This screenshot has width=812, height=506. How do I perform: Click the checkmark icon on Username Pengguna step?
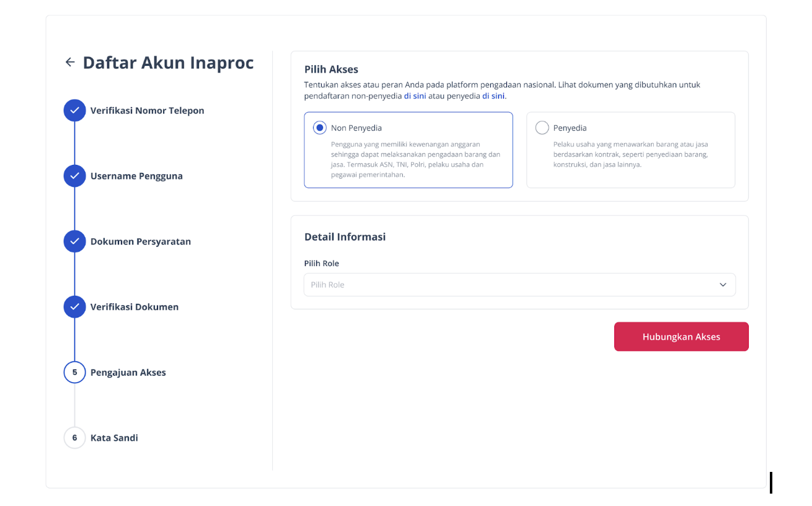(74, 175)
